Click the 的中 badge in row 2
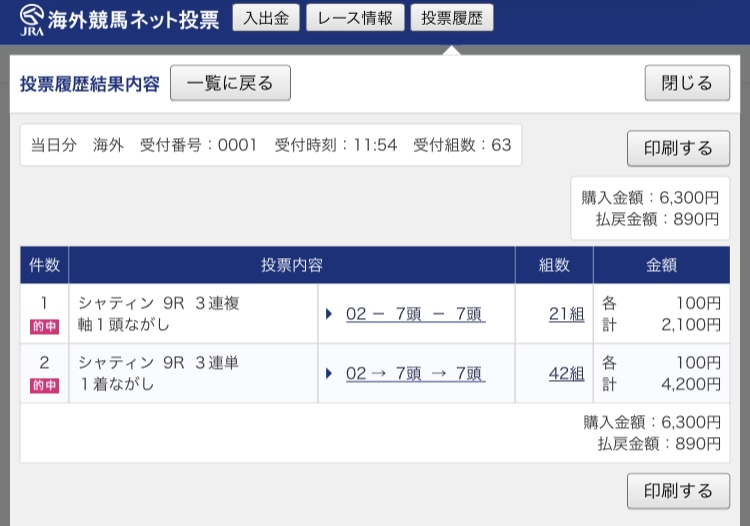 (x=44, y=385)
